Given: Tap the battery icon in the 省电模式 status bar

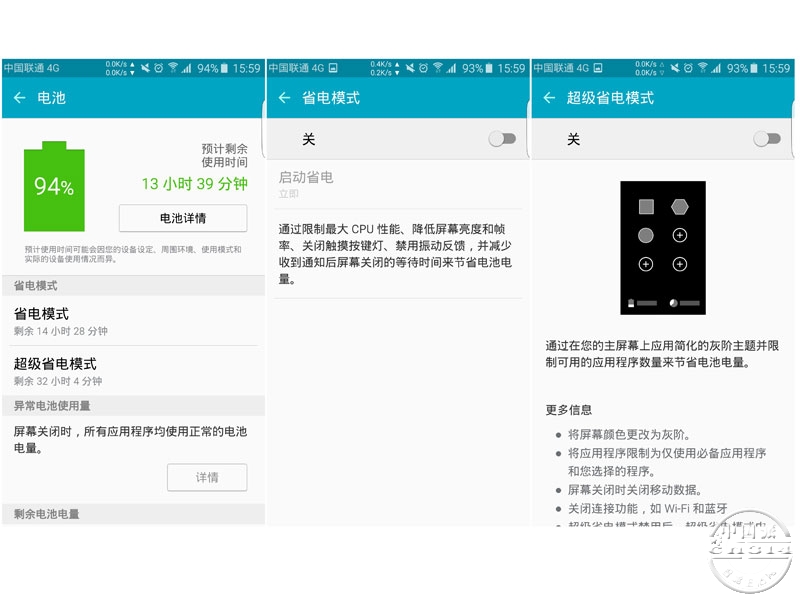Looking at the screenshot, I should click(489, 68).
